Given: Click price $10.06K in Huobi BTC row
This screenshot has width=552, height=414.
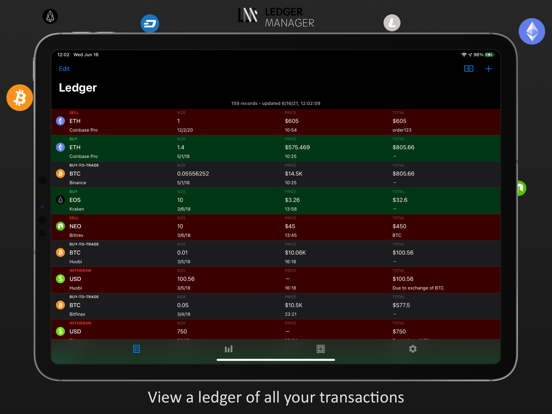Looking at the screenshot, I should coord(295,252).
